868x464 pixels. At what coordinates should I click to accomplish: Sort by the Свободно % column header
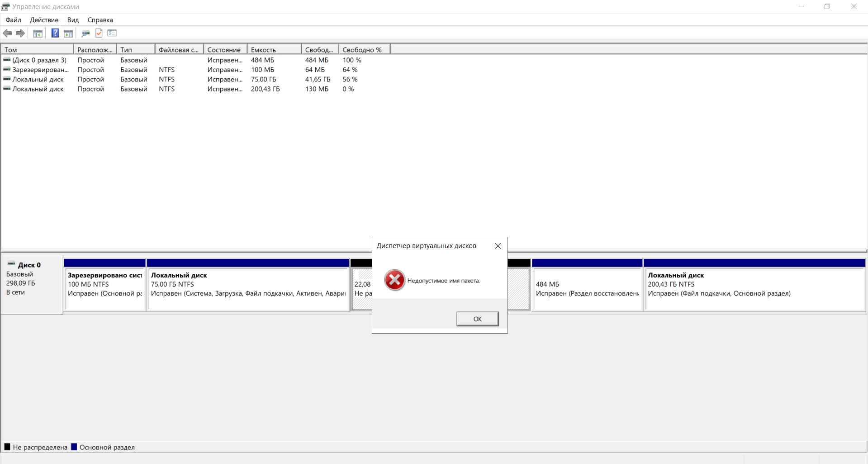click(x=365, y=49)
